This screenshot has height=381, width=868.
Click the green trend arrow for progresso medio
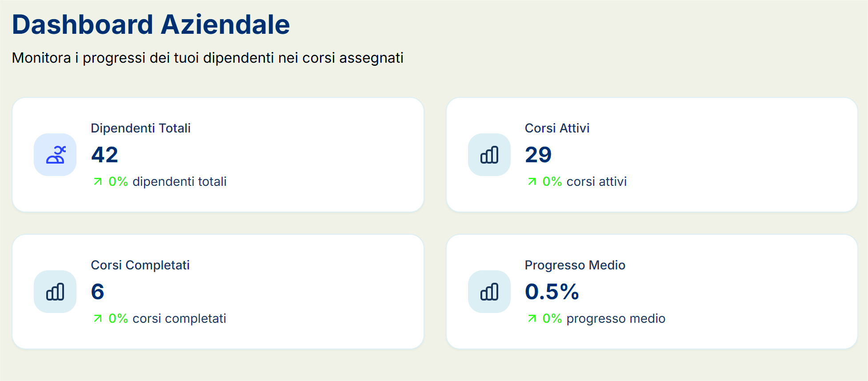[x=532, y=318]
